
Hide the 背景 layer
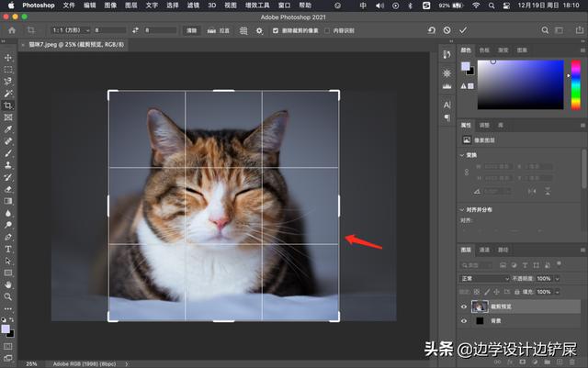[463, 321]
